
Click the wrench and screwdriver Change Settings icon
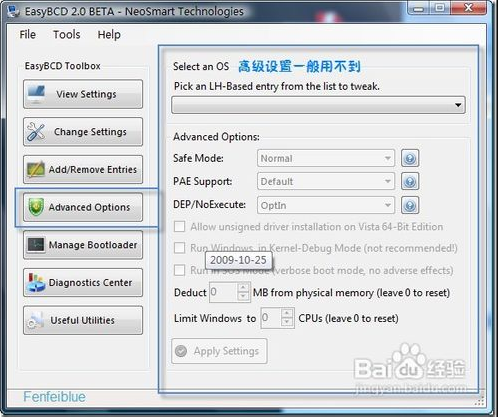36,132
